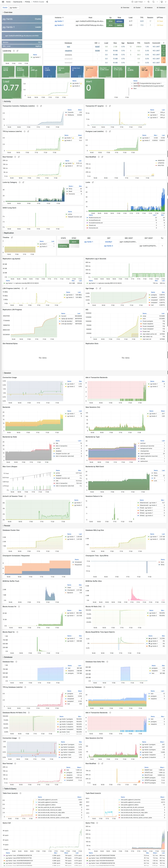168x868 pixels.
Task: Refresh the dashboard now
Action: [x=153, y=2]
